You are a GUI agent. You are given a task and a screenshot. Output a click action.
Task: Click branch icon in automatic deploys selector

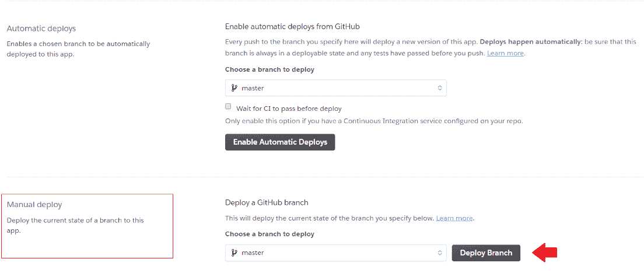(235, 88)
